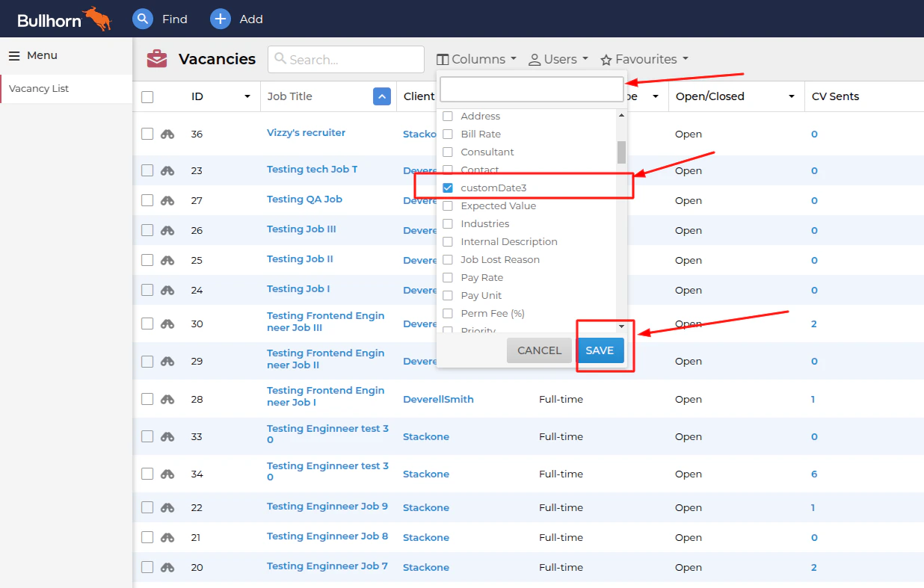The width and height of the screenshot is (924, 588).
Task: Click the column filter text box
Action: pyautogui.click(x=532, y=90)
